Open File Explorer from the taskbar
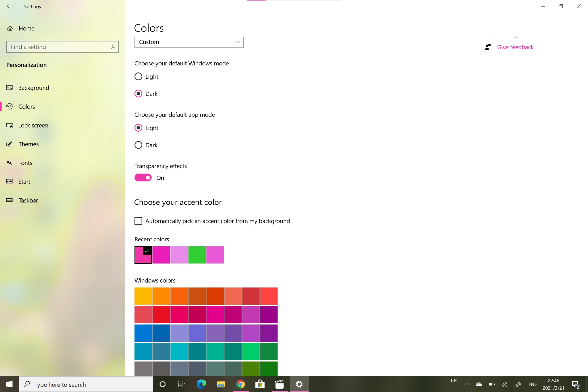The height and width of the screenshot is (392, 588). pyautogui.click(x=221, y=384)
